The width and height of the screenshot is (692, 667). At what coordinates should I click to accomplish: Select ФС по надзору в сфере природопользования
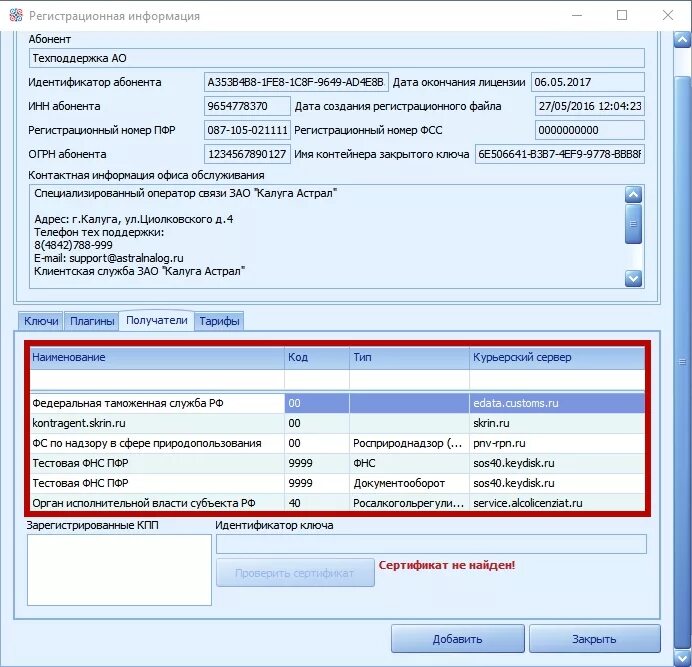(337, 443)
